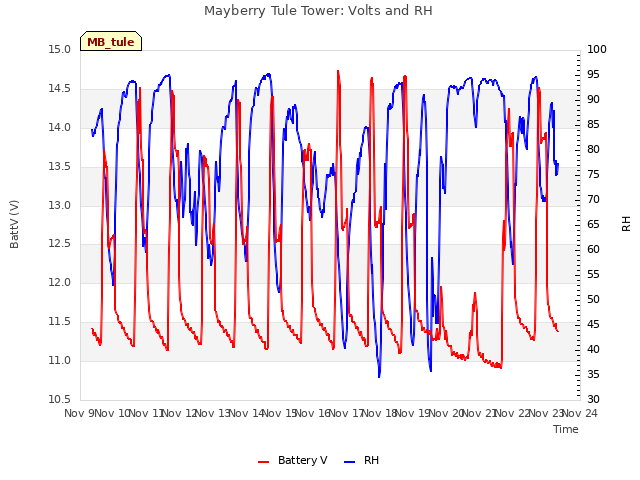Click the 13.0 left axis tick
Image resolution: width=640 pixels, height=480 pixels.
pos(60,205)
